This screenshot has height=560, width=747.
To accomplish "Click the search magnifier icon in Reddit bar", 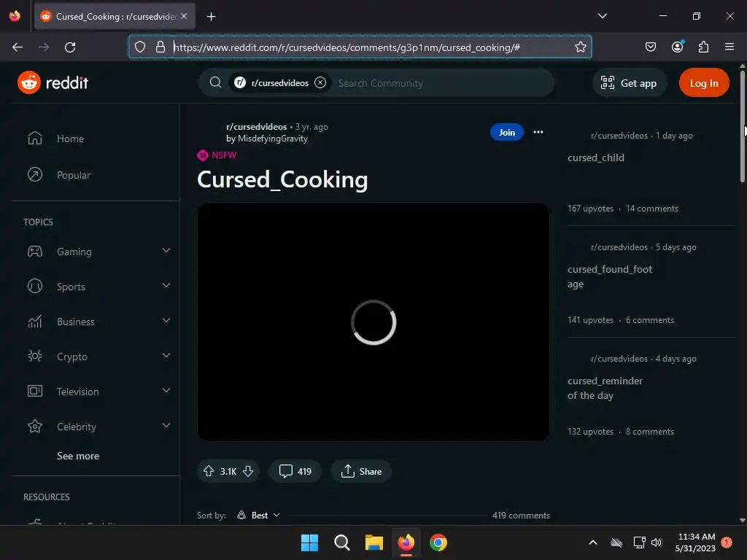I will coord(215,82).
